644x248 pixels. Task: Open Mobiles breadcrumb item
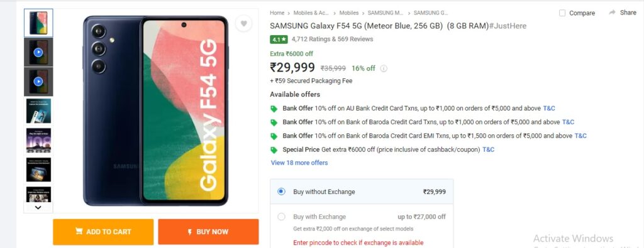pyautogui.click(x=348, y=13)
